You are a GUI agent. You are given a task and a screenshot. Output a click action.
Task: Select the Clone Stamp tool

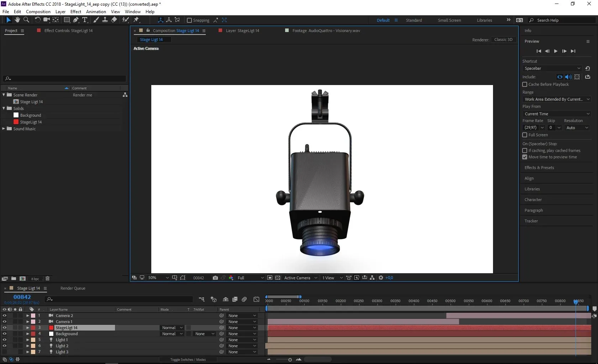105,20
